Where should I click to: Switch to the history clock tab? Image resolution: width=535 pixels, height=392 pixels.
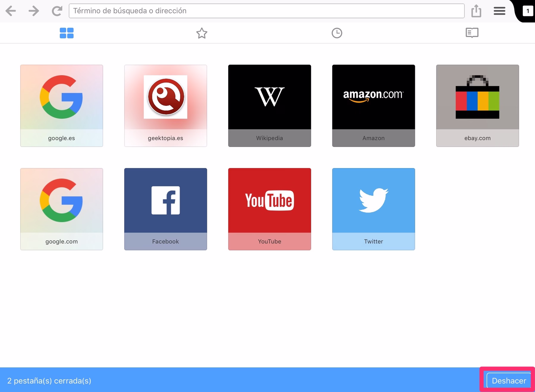[337, 33]
